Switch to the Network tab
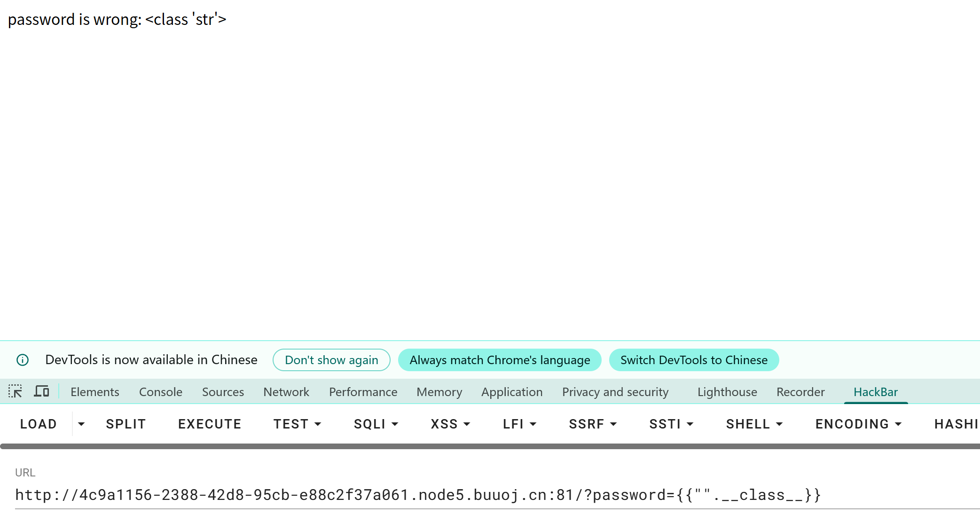Screen dimensions: 980x522 pos(286,392)
